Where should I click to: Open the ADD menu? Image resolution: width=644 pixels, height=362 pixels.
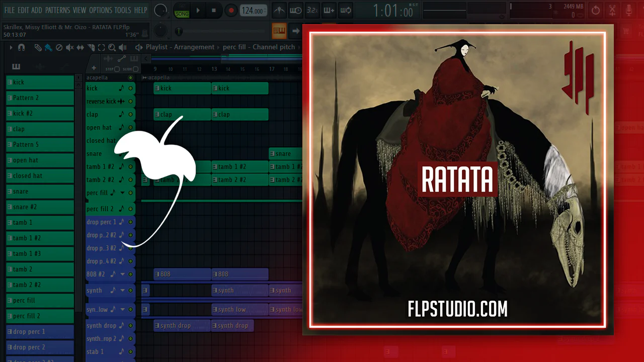tap(37, 10)
